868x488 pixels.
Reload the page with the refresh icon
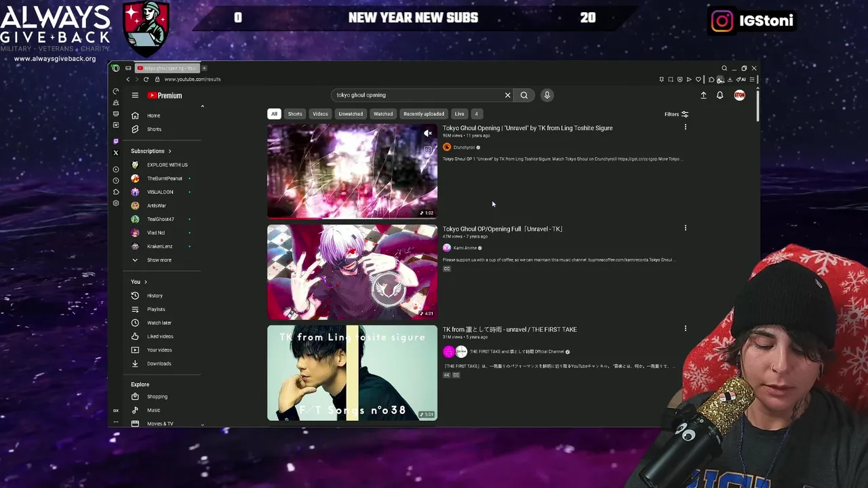pyautogui.click(x=146, y=79)
